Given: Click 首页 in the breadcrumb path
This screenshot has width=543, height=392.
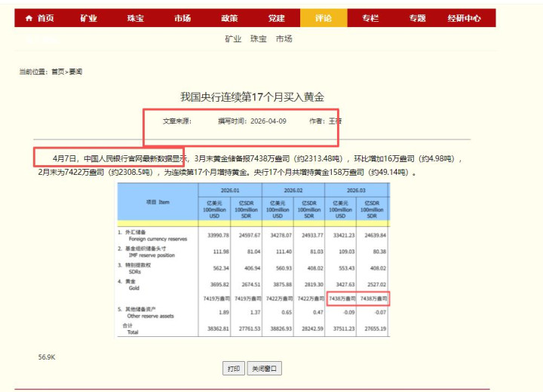Looking at the screenshot, I should 58,72.
